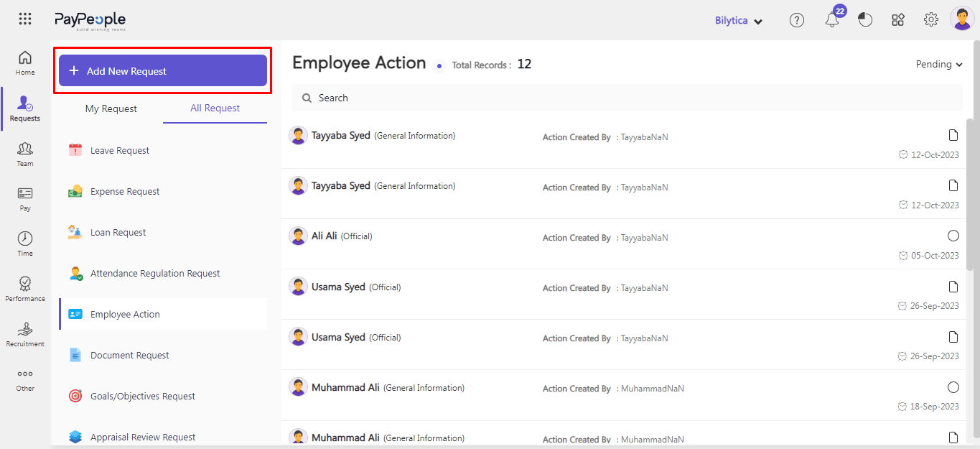980x449 pixels.
Task: Open the notifications bell icon
Action: (832, 20)
